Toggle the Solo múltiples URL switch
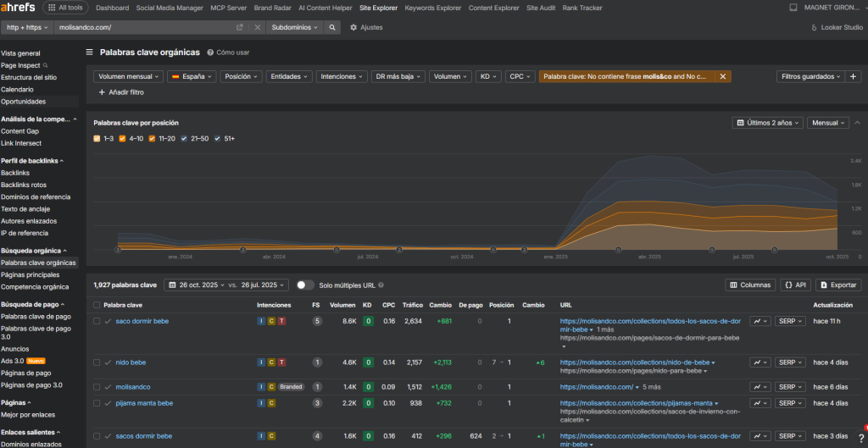 pos(304,285)
